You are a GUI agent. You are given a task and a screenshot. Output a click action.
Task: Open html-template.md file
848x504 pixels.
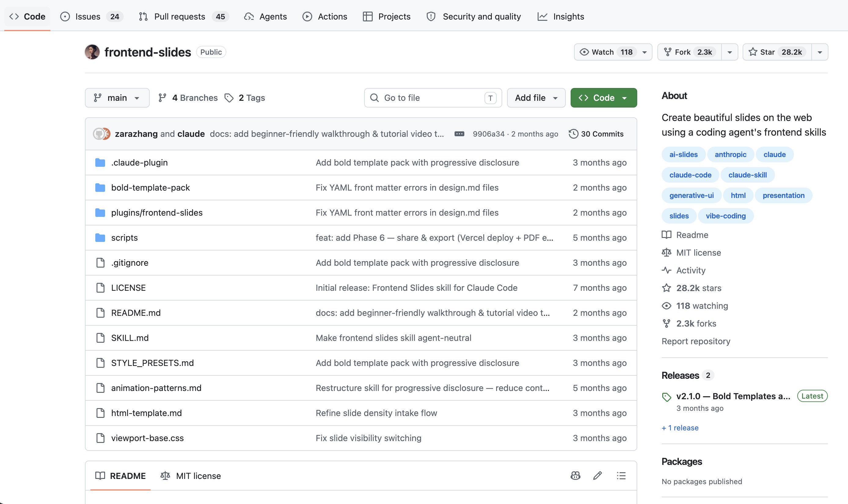[146, 413]
